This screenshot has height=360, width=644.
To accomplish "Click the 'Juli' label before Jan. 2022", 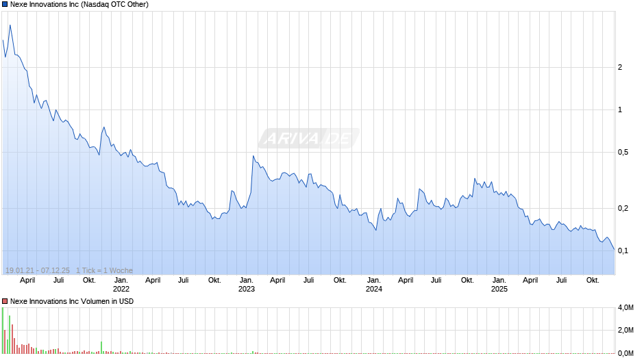I will click(x=58, y=281).
